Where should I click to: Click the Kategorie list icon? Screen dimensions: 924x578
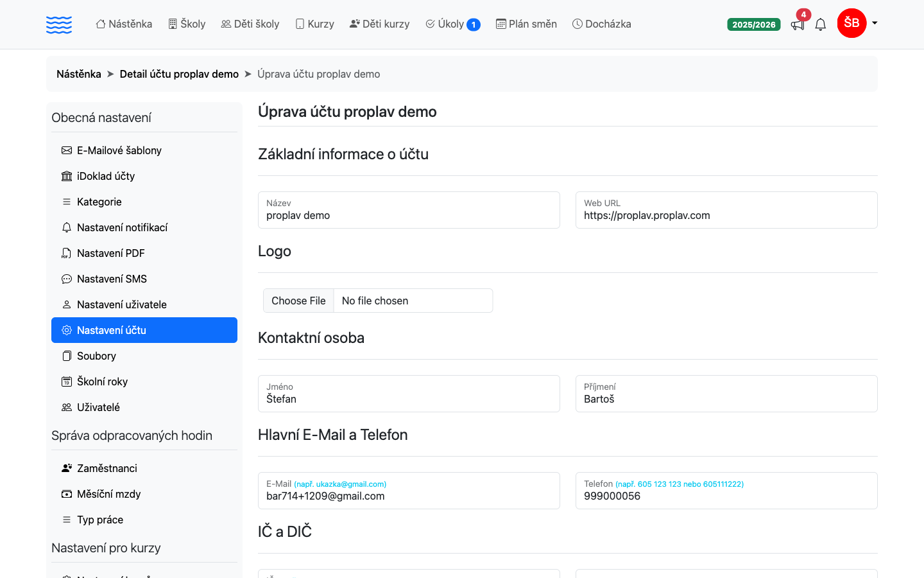click(67, 202)
